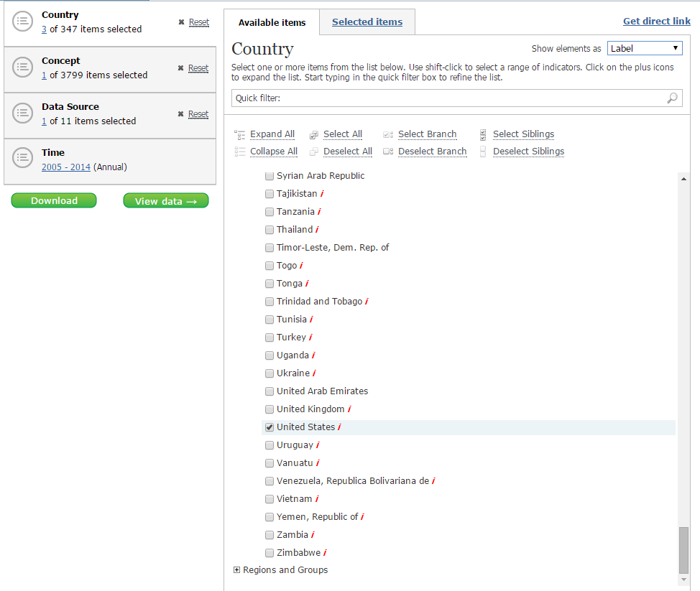This screenshot has width=700, height=591.
Task: Click the Expand All tree icon
Action: tap(240, 134)
